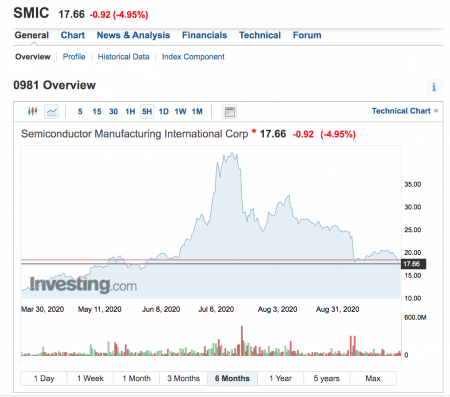Open the Financials tab

(204, 35)
